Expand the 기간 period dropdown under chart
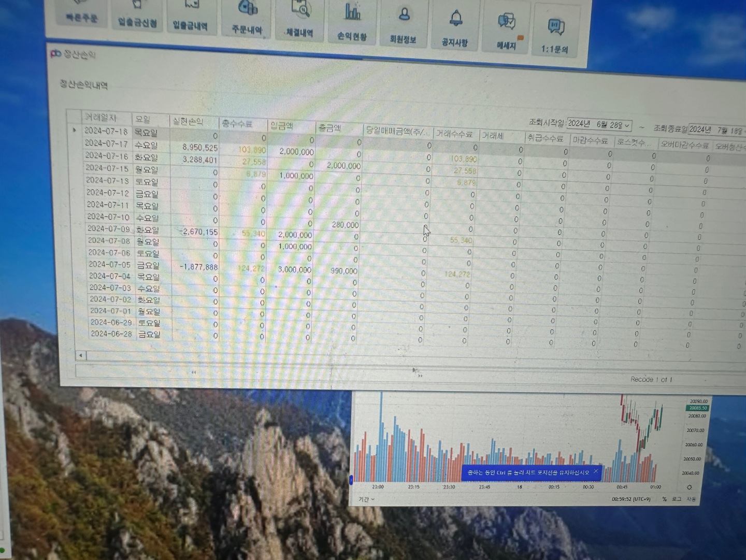 (x=367, y=499)
